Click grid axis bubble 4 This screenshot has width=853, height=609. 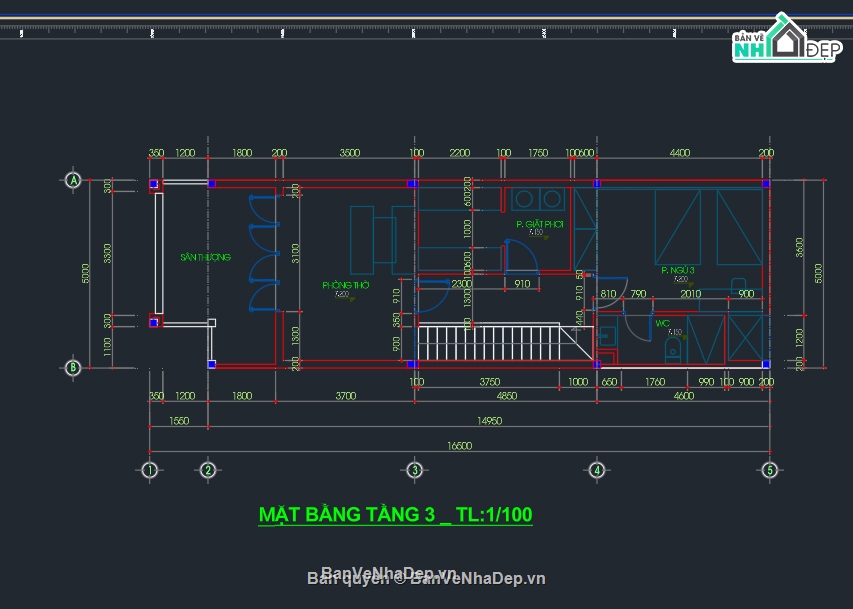[x=596, y=469]
